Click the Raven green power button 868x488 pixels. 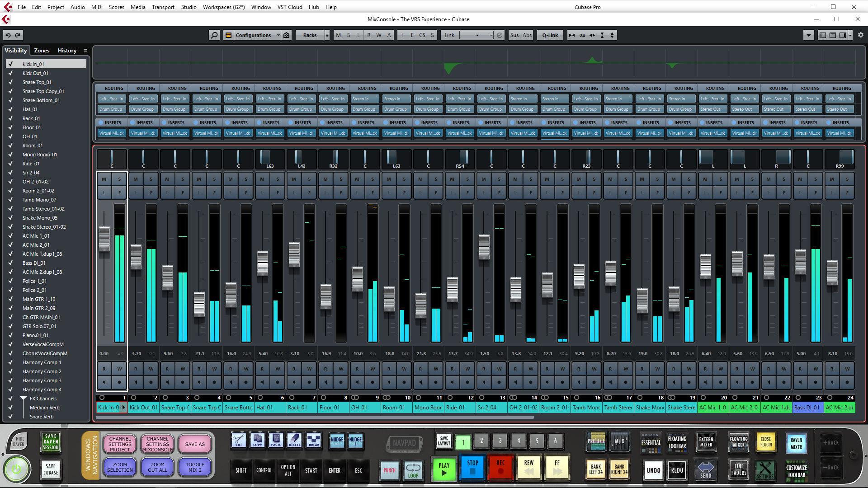tap(17, 469)
